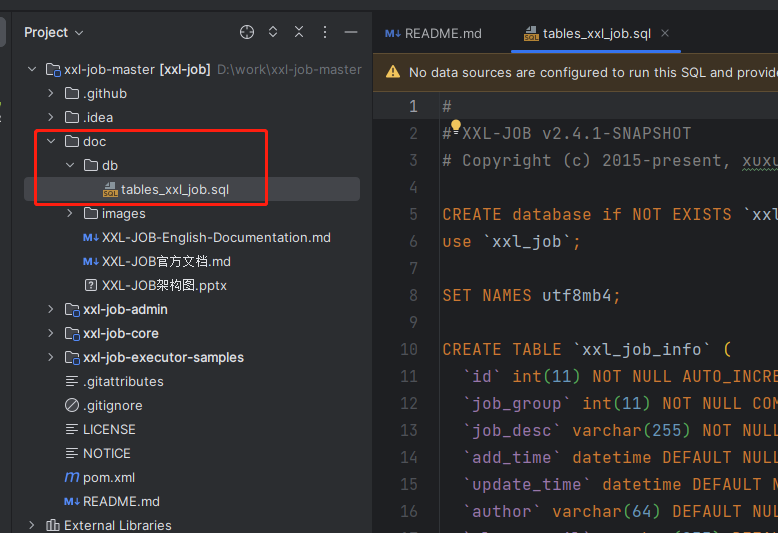Click line number 10 in the gutter
Screen dimensions: 778x533
pyautogui.click(x=408, y=349)
